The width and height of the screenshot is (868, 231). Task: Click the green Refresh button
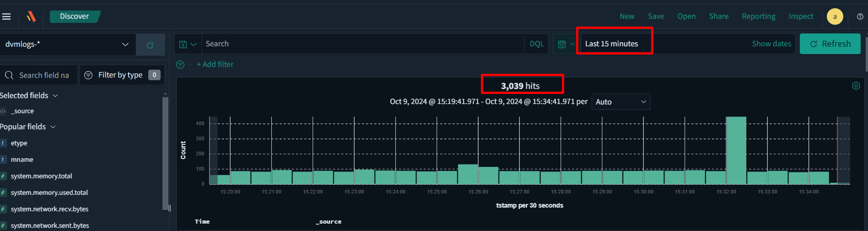(x=830, y=44)
